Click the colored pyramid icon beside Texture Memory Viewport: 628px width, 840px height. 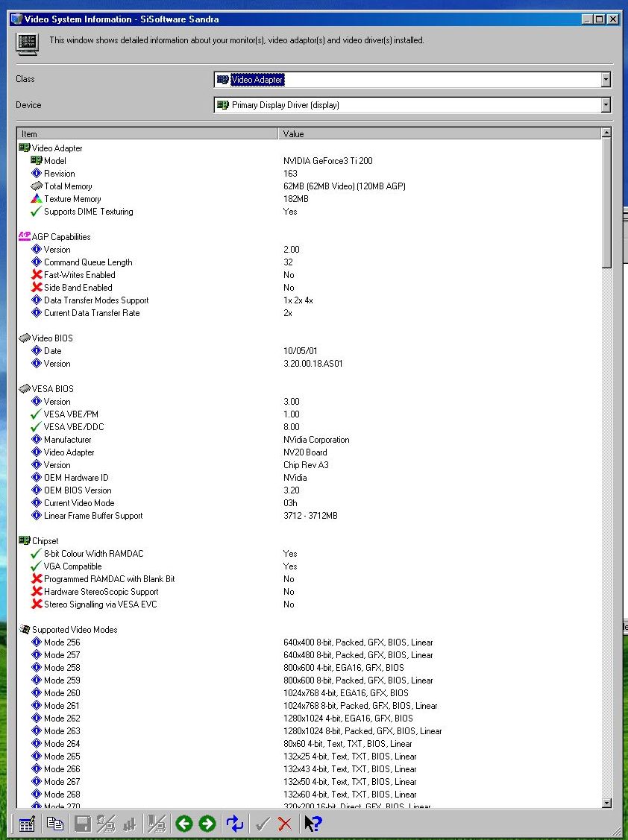[x=37, y=199]
